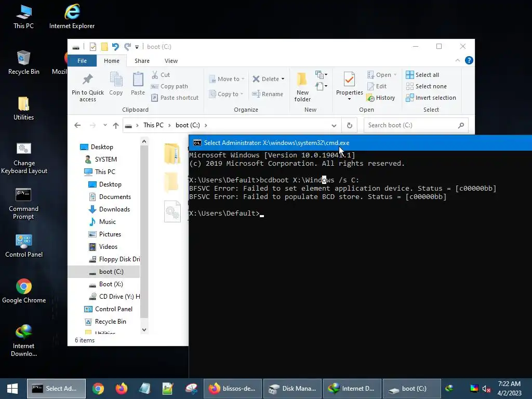Click the Undo quick access icon
Image resolution: width=532 pixels, height=399 pixels.
click(115, 47)
